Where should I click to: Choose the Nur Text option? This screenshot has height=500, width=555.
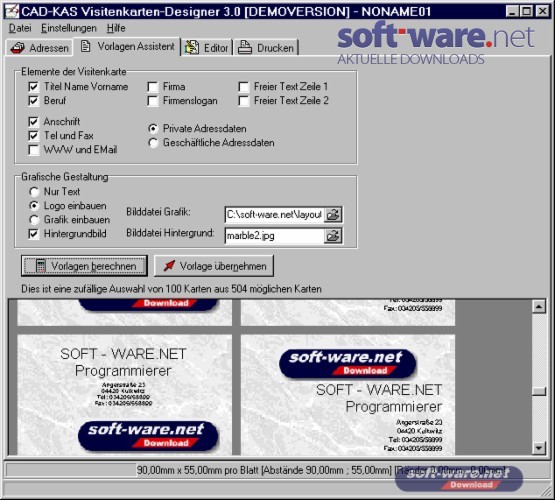(x=34, y=192)
